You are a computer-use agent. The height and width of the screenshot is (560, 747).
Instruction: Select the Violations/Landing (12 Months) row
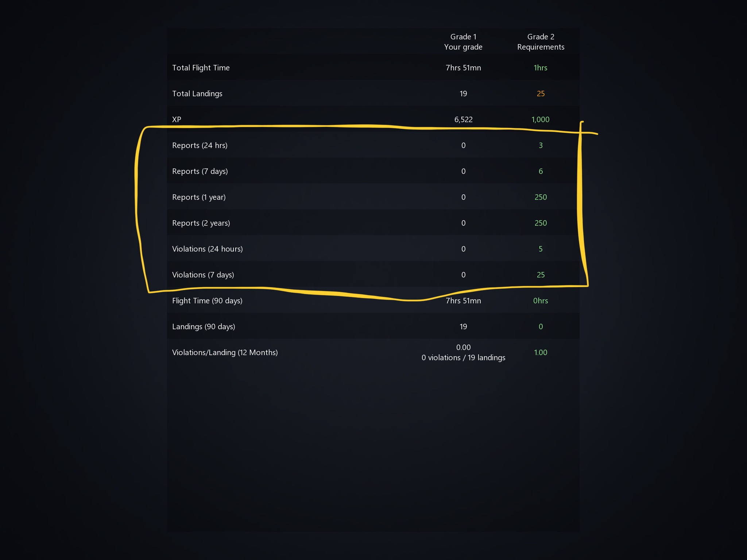click(x=373, y=352)
